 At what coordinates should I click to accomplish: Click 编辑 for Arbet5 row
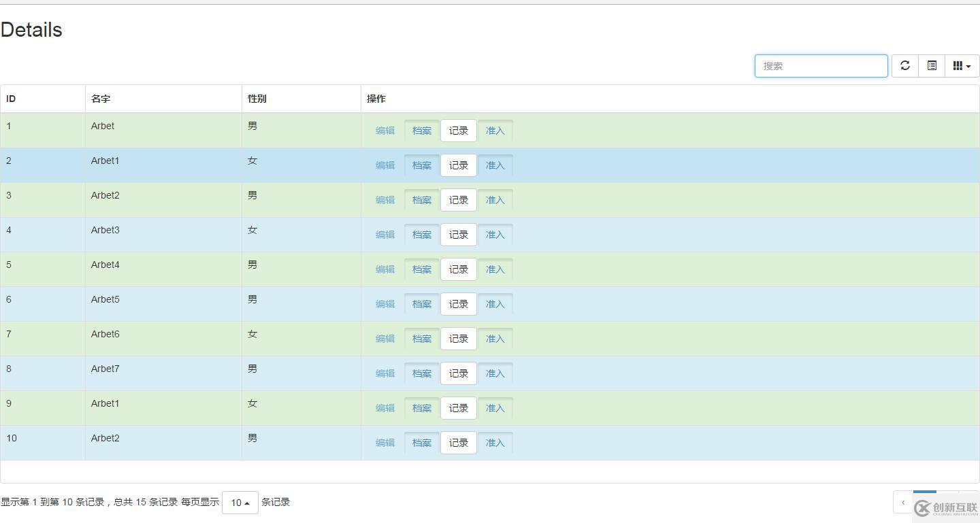coord(385,304)
